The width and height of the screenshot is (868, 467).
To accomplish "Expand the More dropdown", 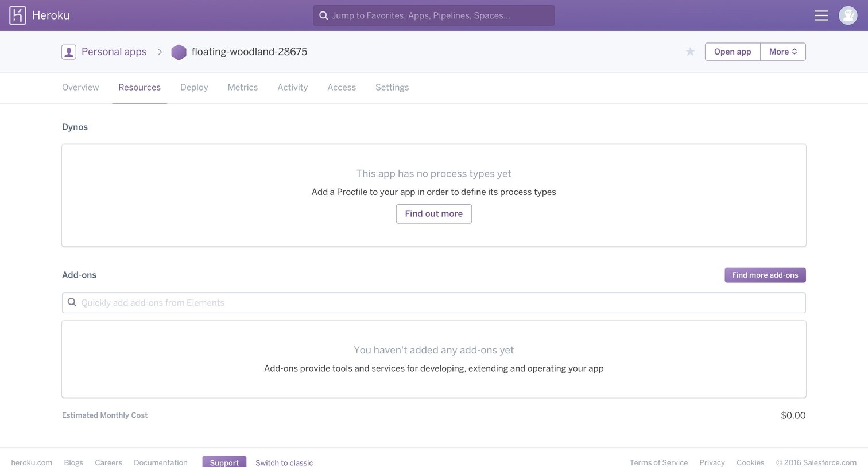I will point(783,52).
